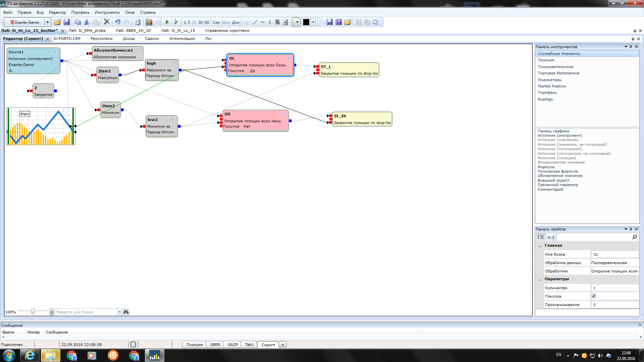Screen dimensions: 644x362
Task: Click the undo arrow icon
Action: 117,22
